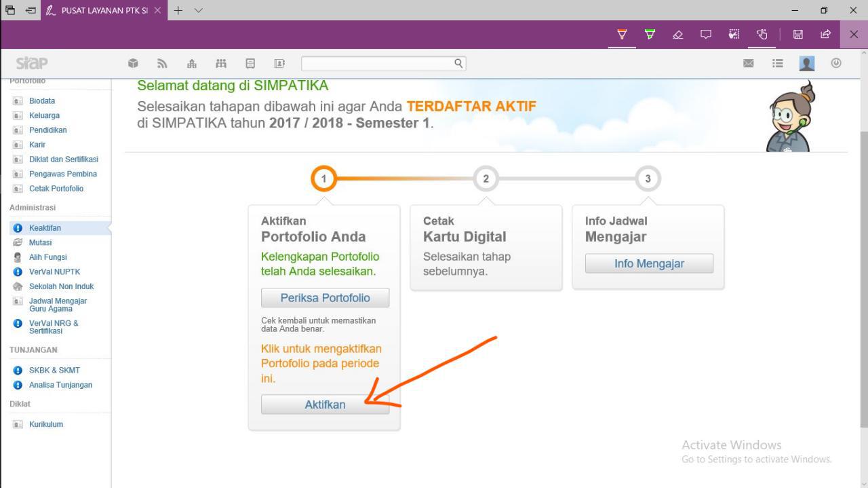The height and width of the screenshot is (488, 868).
Task: Open the group of people icon
Action: (x=221, y=63)
